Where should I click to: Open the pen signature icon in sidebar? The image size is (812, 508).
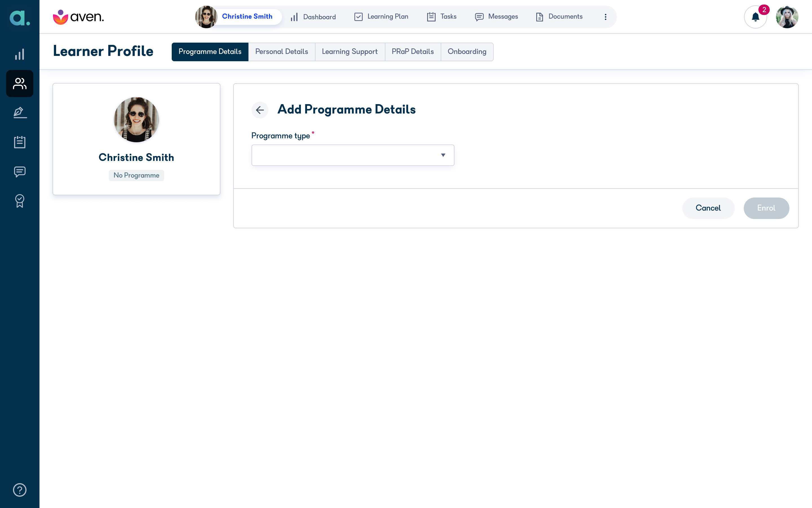point(19,113)
